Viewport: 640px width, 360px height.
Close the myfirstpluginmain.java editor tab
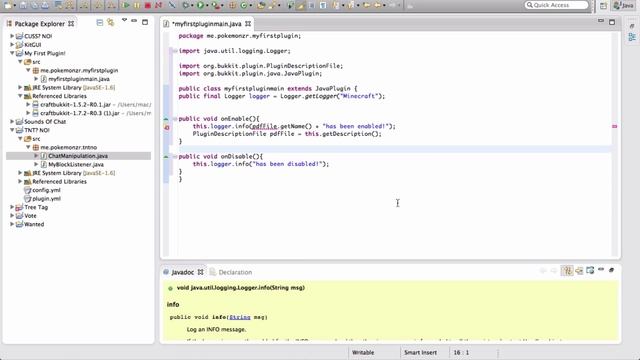click(x=248, y=24)
